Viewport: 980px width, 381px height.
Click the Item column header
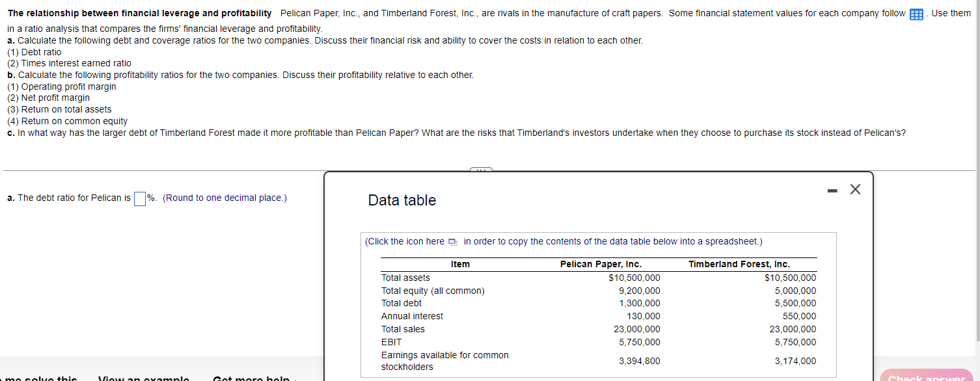tap(460, 264)
